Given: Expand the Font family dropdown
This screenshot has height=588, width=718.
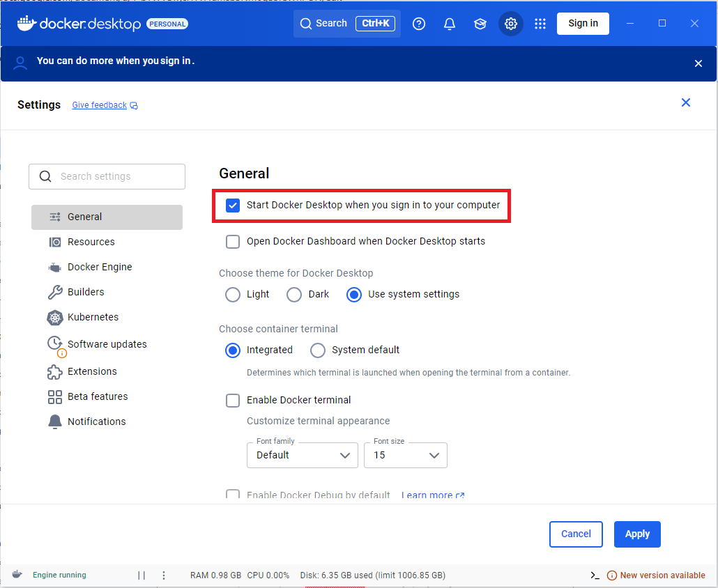Looking at the screenshot, I should coord(303,455).
